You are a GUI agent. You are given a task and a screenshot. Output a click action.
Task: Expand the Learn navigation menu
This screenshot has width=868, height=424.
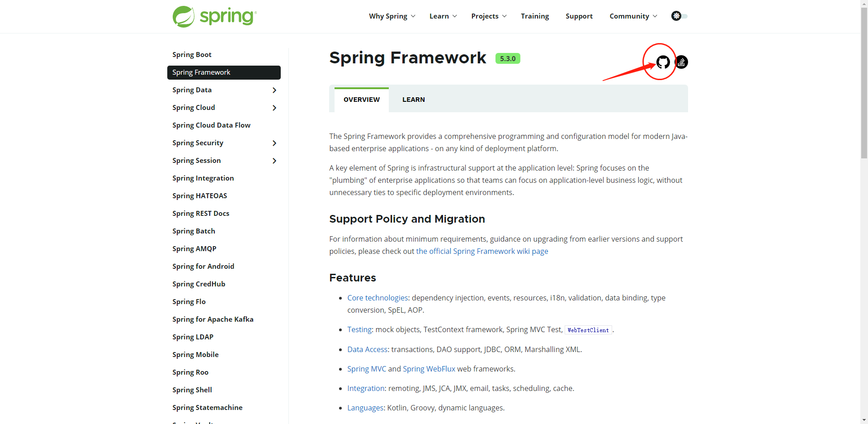pos(443,16)
